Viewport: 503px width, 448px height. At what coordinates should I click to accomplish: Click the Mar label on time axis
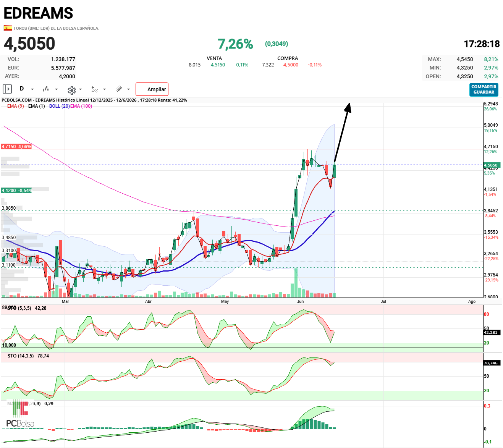click(65, 301)
